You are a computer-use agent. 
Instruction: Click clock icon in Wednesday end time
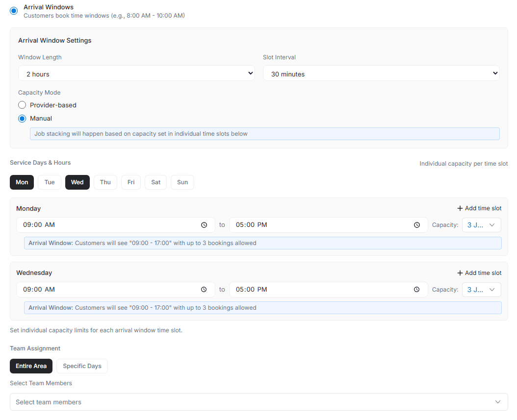point(417,290)
